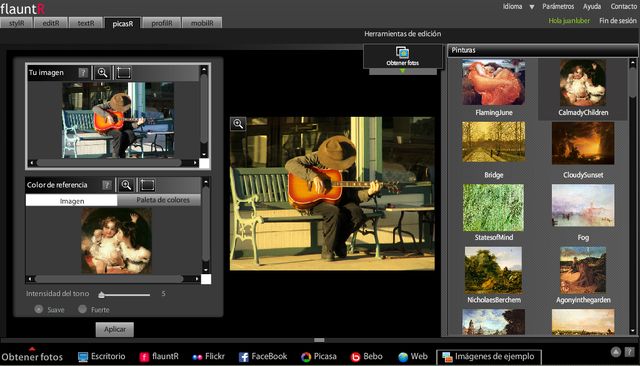
Task: Choose flauntR photo source
Action: coord(159,357)
